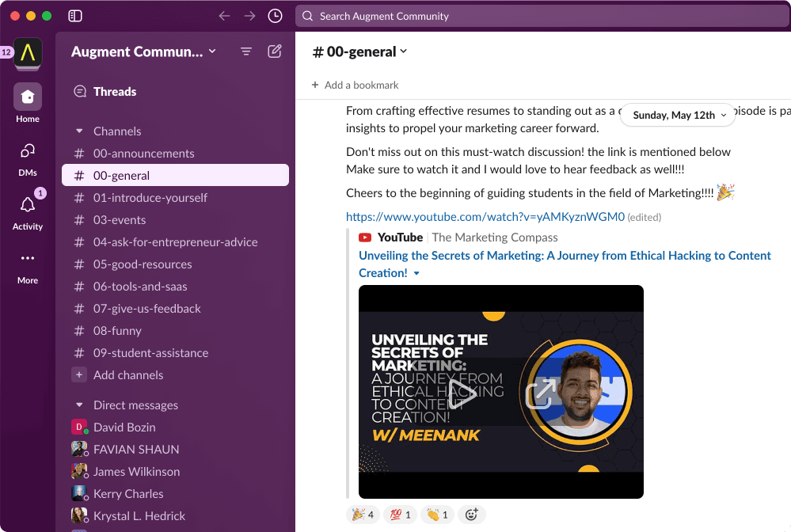Go forward with the right arrow

coord(249,16)
